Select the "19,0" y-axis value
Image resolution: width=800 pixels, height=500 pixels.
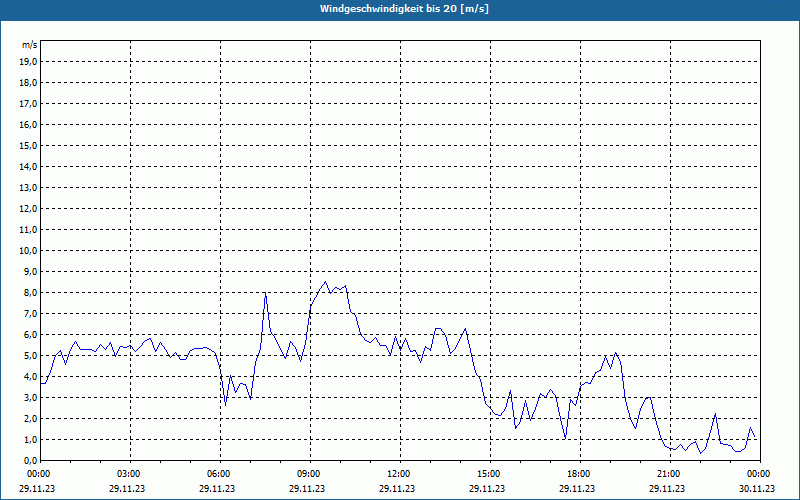[x=29, y=62]
